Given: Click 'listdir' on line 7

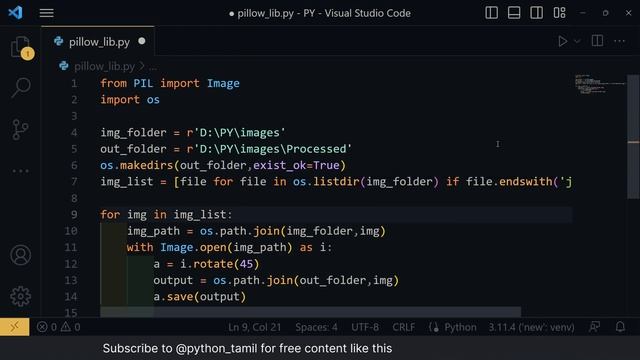Looking at the screenshot, I should click(x=336, y=182).
